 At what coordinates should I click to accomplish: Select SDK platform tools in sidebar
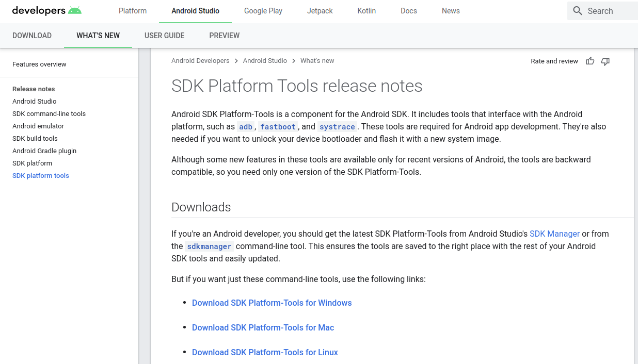[x=41, y=176]
